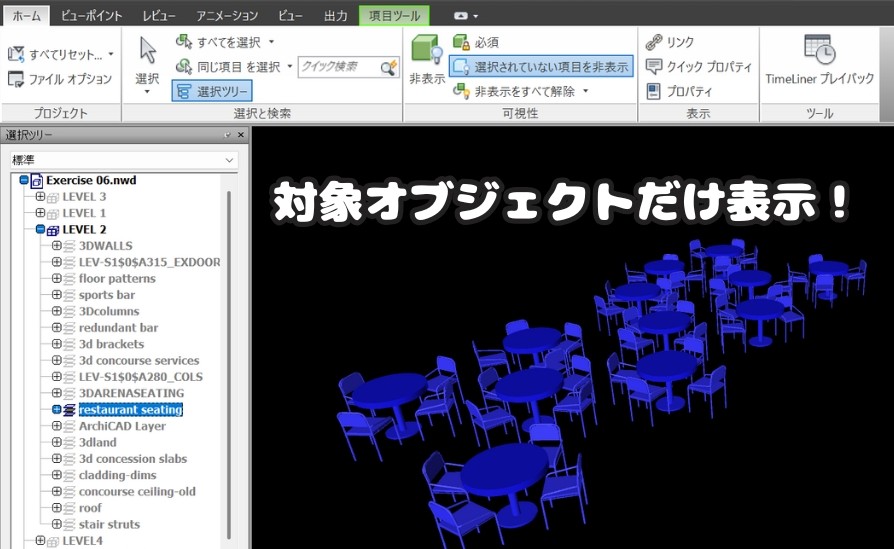This screenshot has height=549, width=894.
Task: Select the 3d concourse services layer
Action: coord(139,360)
